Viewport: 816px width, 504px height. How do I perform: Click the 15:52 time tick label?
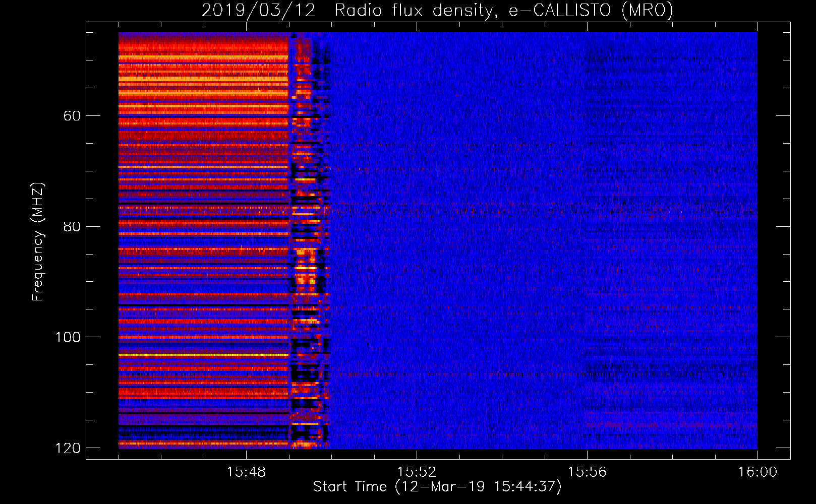click(x=417, y=472)
